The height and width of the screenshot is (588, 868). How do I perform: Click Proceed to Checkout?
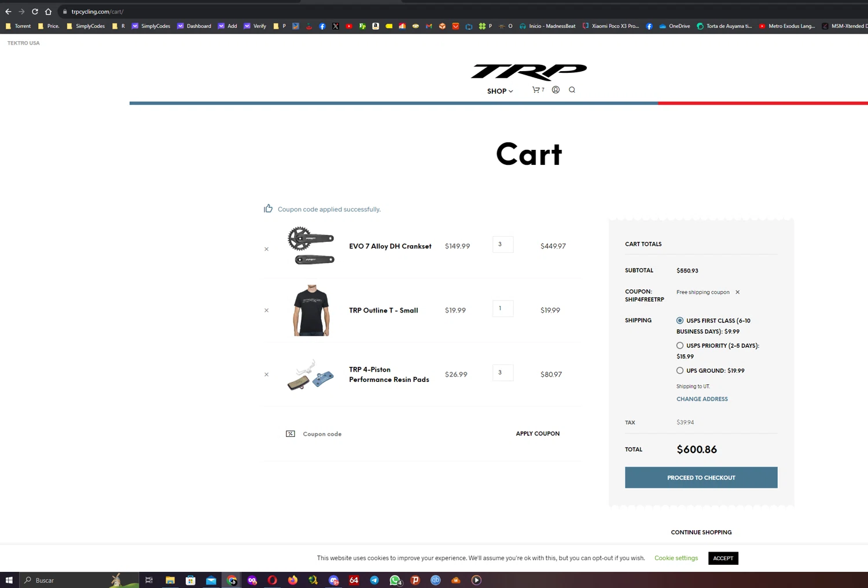tap(701, 477)
